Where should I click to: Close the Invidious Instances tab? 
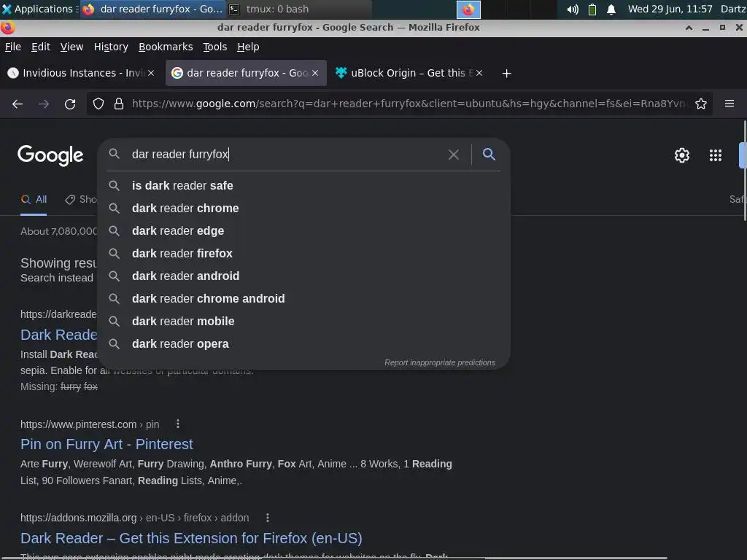click(x=151, y=73)
